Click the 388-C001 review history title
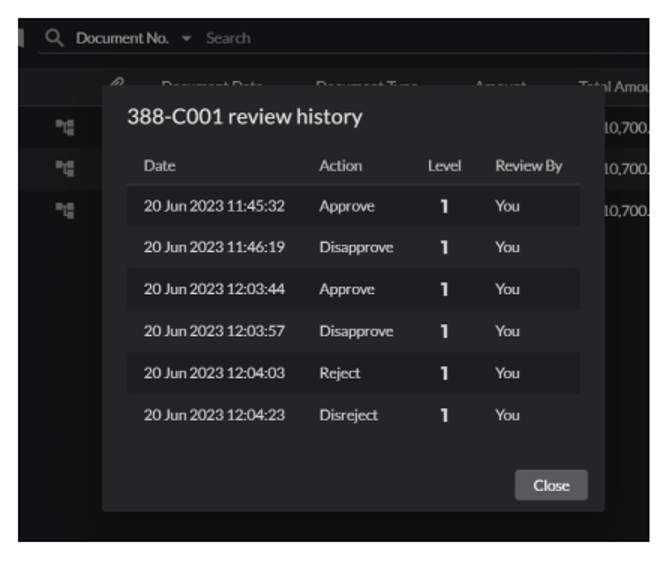 click(x=244, y=117)
